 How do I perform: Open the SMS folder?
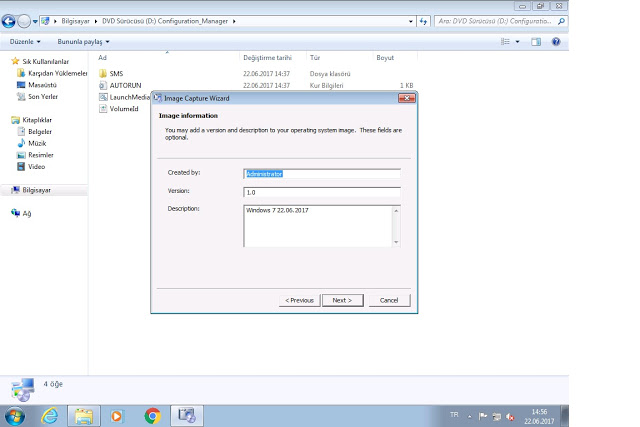tap(116, 73)
